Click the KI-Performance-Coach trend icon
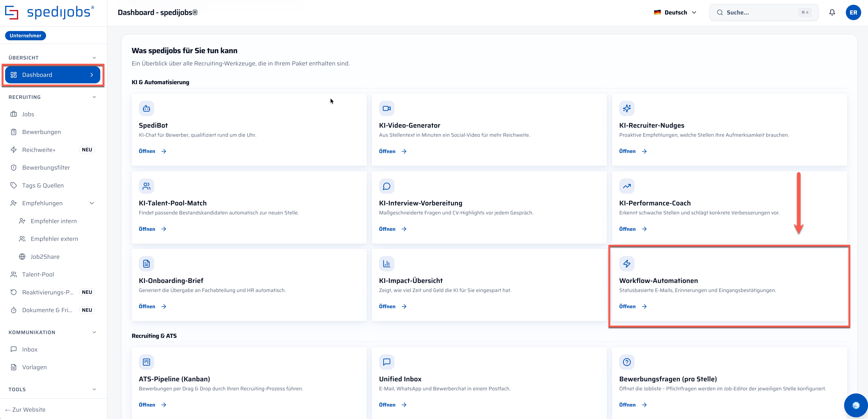Image resolution: width=868 pixels, height=419 pixels. point(627,186)
